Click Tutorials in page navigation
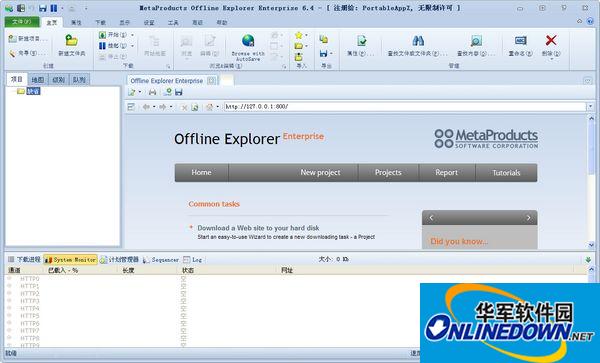Viewport: 600px width, 363px height. point(506,173)
